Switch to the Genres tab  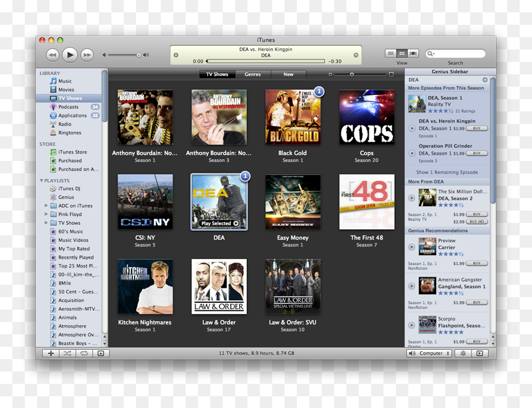(253, 74)
